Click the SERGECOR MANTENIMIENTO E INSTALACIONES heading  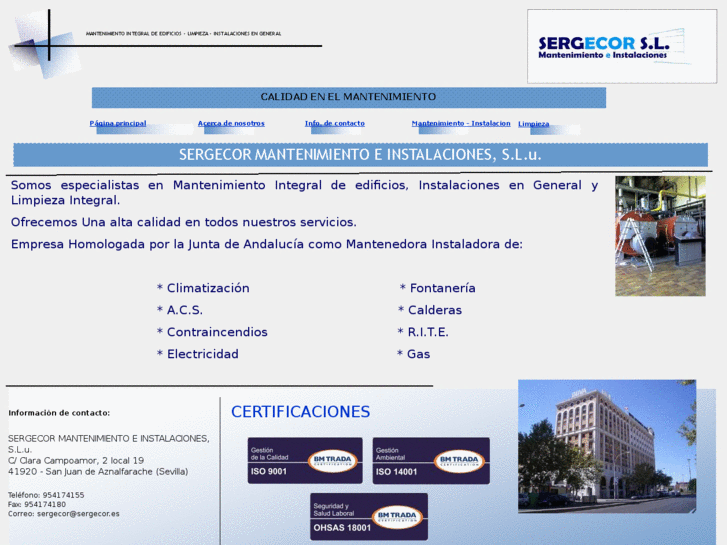[x=360, y=154]
